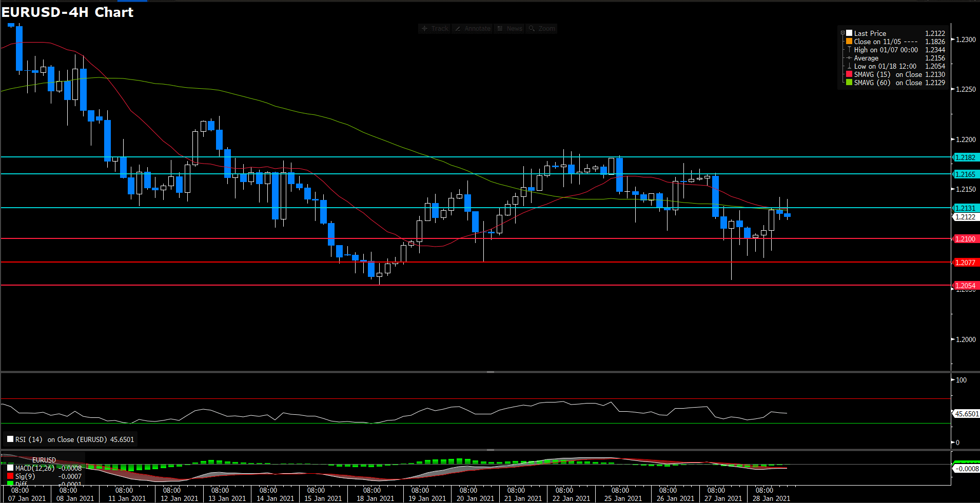This screenshot has height=503, width=980.
Task: Click the Sig(9) red legend swatch
Action: tap(10, 476)
